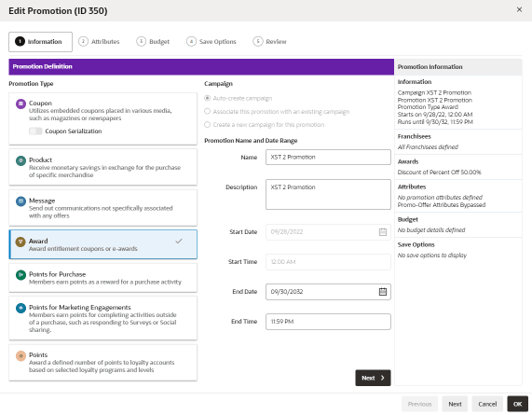Select Create a new campaign radio option
The width and height of the screenshot is (532, 415).
[x=207, y=125]
